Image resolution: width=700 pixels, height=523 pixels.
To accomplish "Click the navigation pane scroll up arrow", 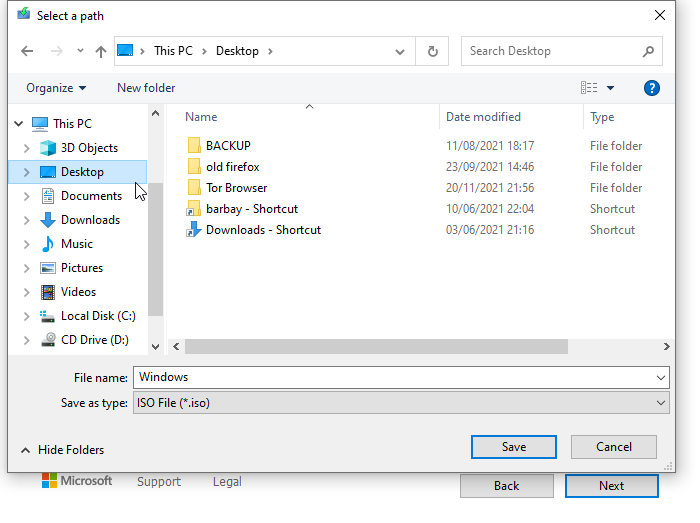I will click(155, 113).
